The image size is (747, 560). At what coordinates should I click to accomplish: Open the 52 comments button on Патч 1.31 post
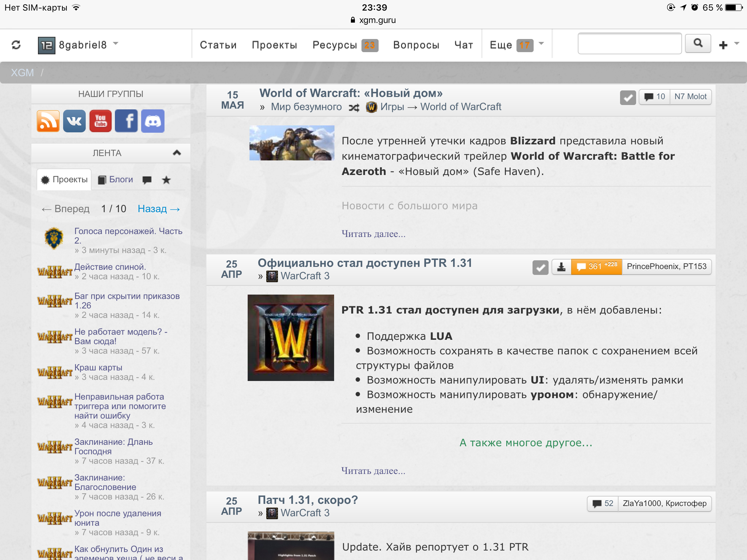(x=603, y=503)
